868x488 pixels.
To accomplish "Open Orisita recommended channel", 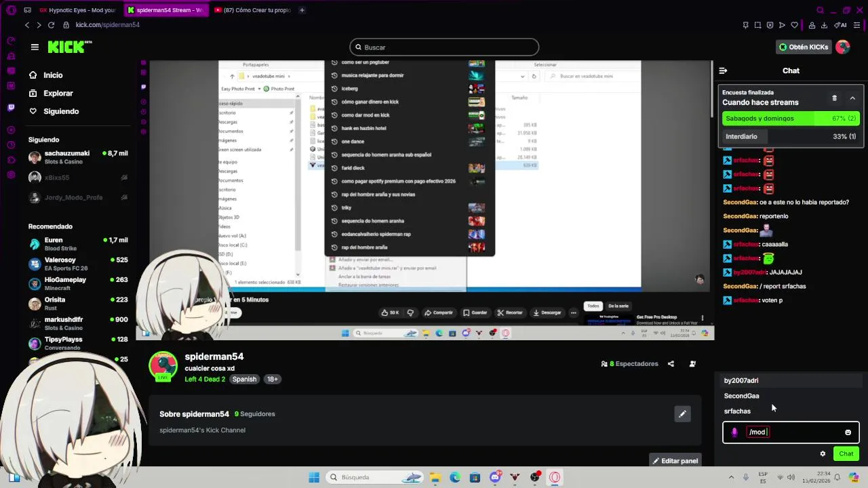I will pyautogui.click(x=78, y=304).
